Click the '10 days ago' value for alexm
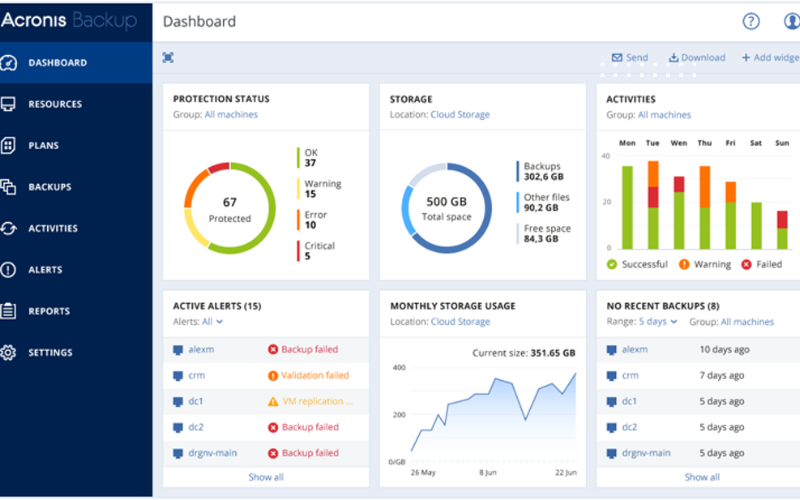The width and height of the screenshot is (800, 500). click(x=724, y=349)
